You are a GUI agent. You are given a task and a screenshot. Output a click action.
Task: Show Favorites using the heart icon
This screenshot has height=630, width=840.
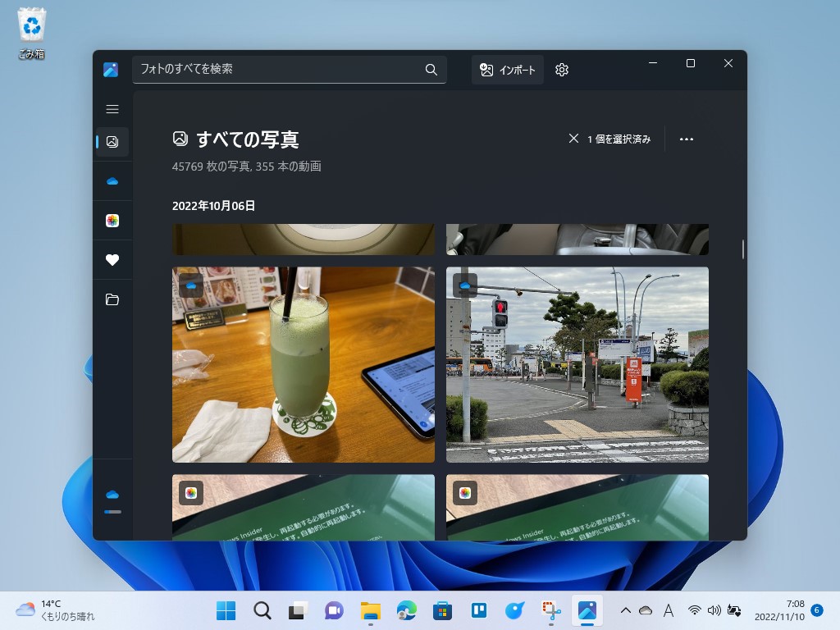tap(112, 259)
